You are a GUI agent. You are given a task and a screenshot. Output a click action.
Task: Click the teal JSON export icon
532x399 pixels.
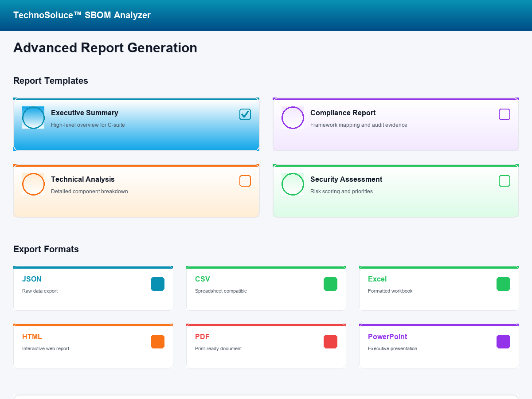[157, 284]
